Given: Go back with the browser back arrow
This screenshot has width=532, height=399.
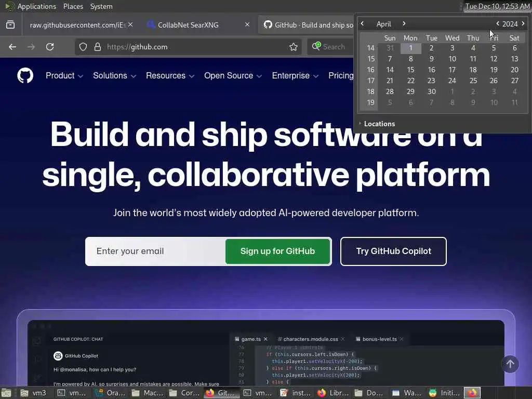Looking at the screenshot, I should pos(12,47).
